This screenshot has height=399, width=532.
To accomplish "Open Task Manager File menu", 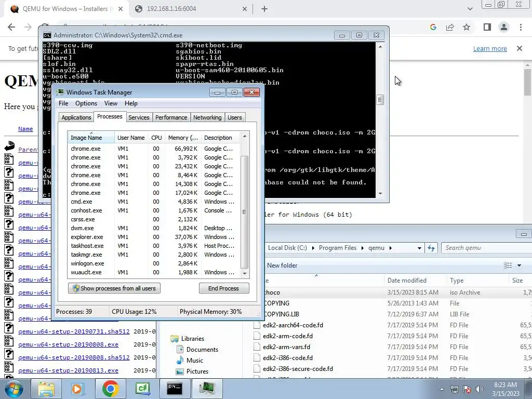I will [63, 103].
